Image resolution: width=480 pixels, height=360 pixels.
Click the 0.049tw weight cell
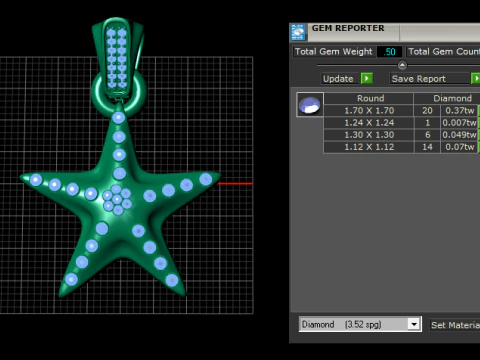click(x=459, y=135)
